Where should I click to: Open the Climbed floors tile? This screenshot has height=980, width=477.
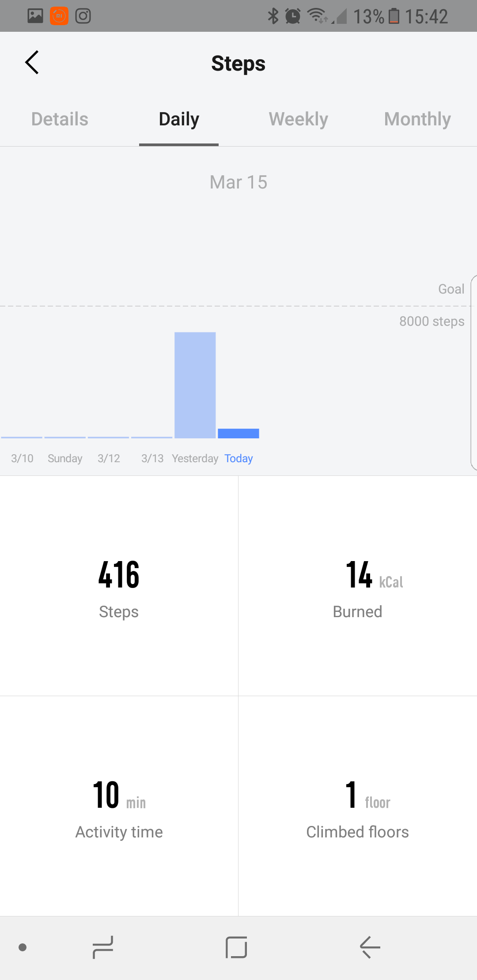coord(358,806)
